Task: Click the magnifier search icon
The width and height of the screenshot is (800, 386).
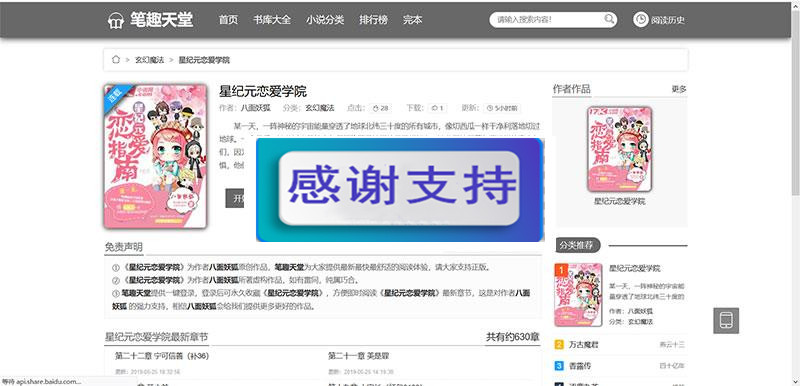Action: click(x=609, y=19)
